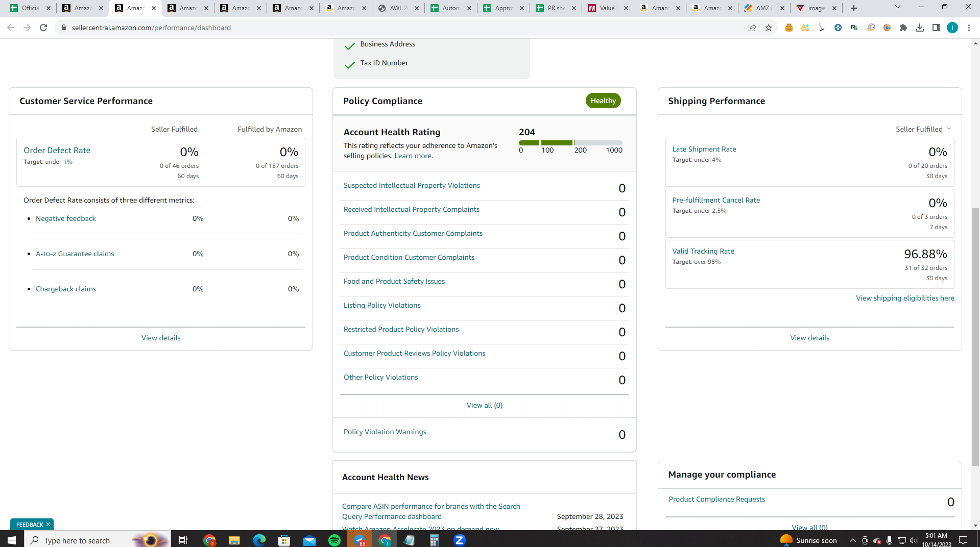Click the browser back arrow

coord(10,28)
